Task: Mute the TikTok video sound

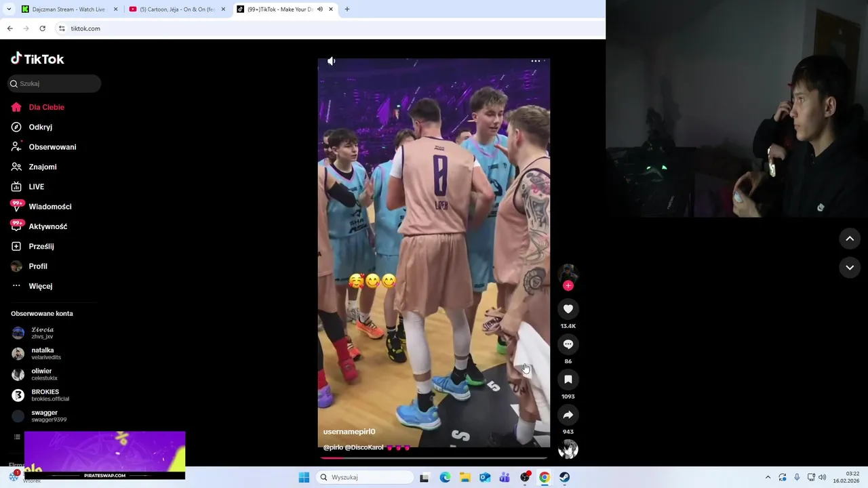Action: [x=331, y=61]
